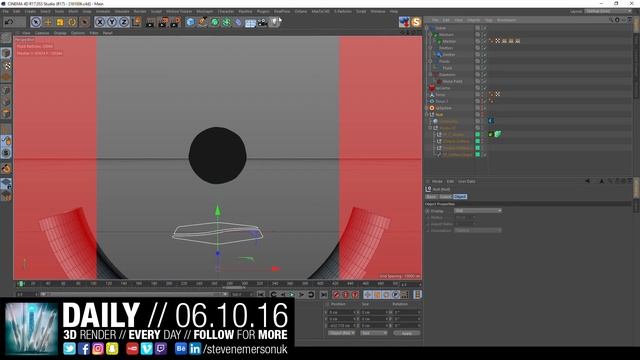This screenshot has width=640, height=360.
Task: Toggle the Y axis lock
Action: [112, 22]
